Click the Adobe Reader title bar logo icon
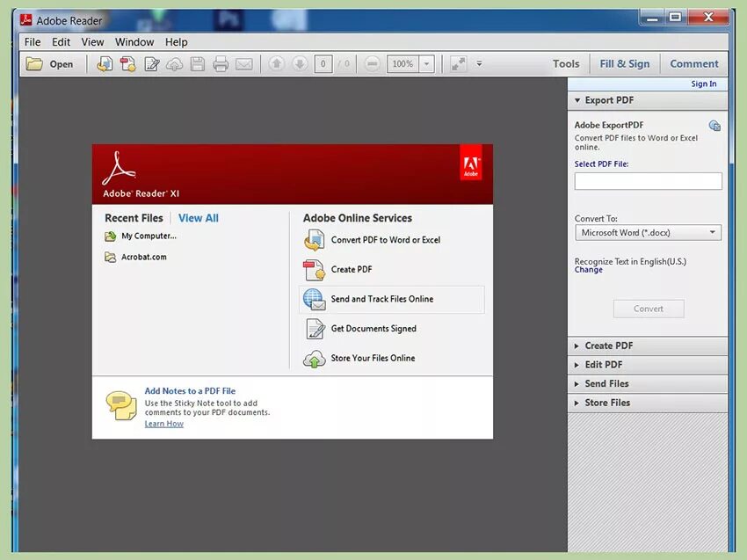This screenshot has width=747, height=560. (x=25, y=20)
